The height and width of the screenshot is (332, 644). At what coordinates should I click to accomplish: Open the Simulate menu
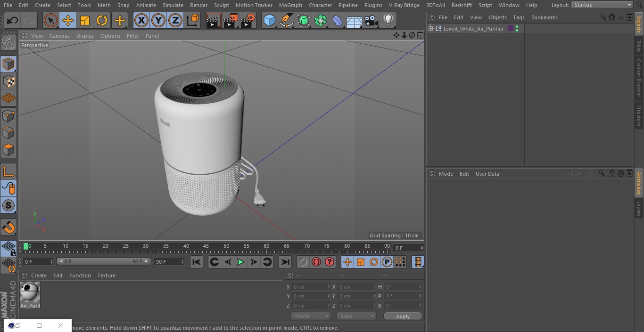tap(173, 5)
